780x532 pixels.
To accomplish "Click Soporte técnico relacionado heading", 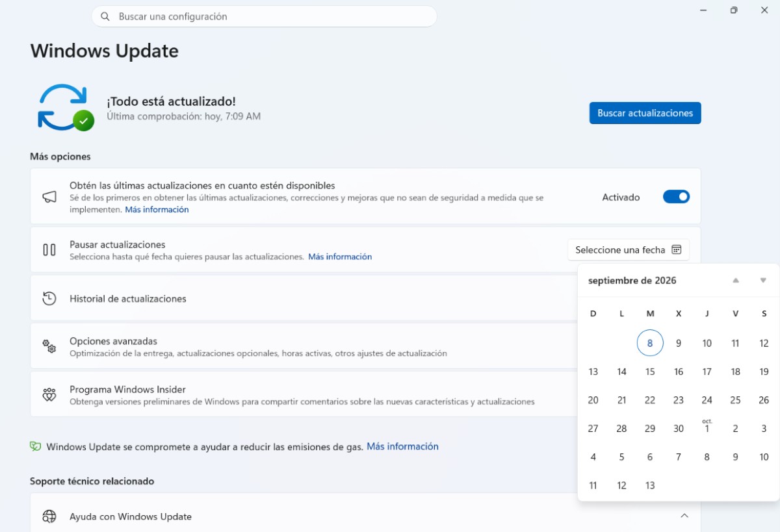I will click(92, 481).
